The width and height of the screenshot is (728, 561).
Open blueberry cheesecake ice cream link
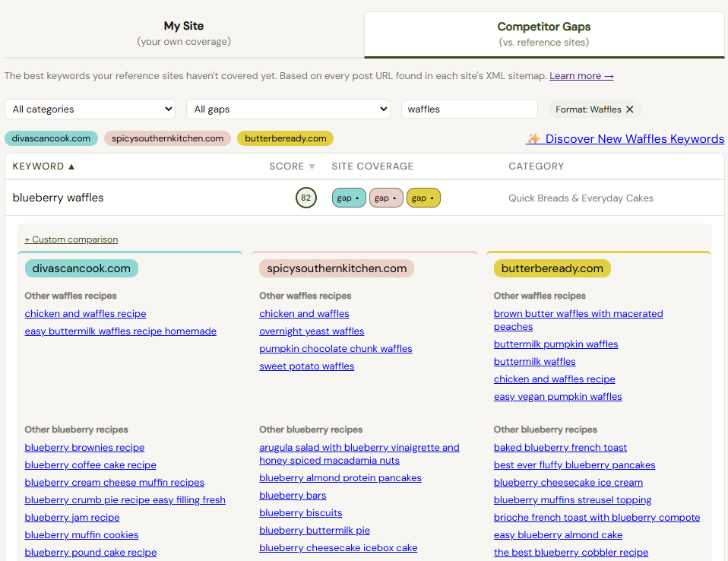(x=568, y=483)
